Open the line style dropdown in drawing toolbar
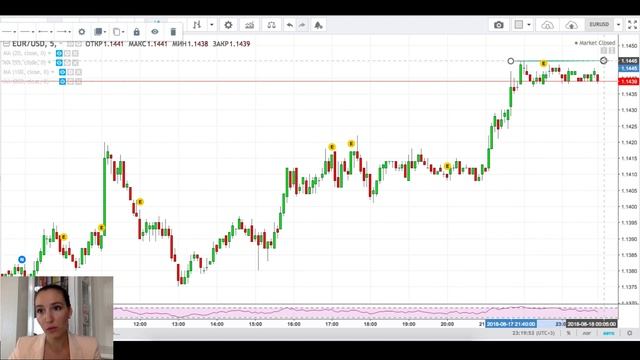The image size is (640, 360). coord(9,32)
